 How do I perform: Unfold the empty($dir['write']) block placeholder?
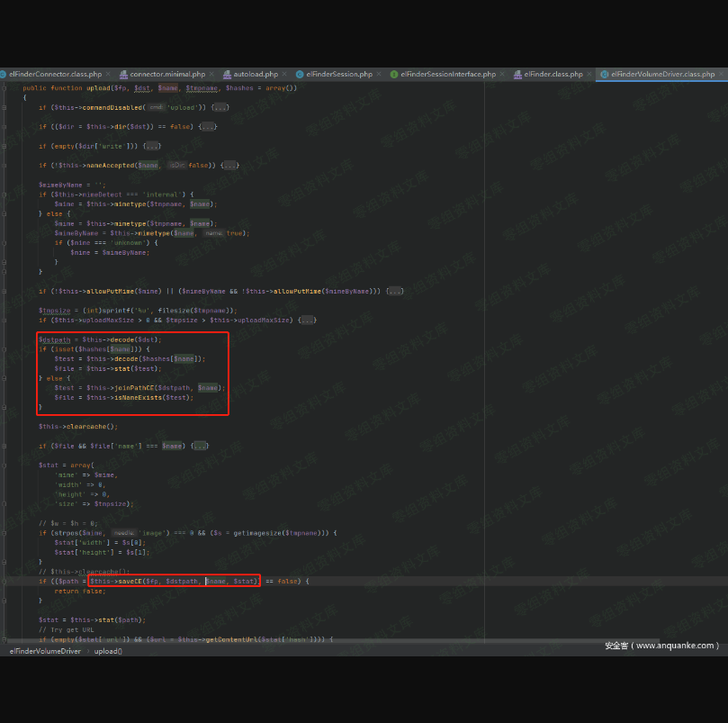152,146
